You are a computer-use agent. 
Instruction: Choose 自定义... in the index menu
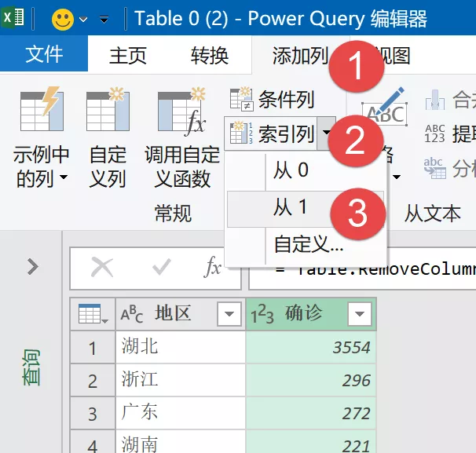305,244
